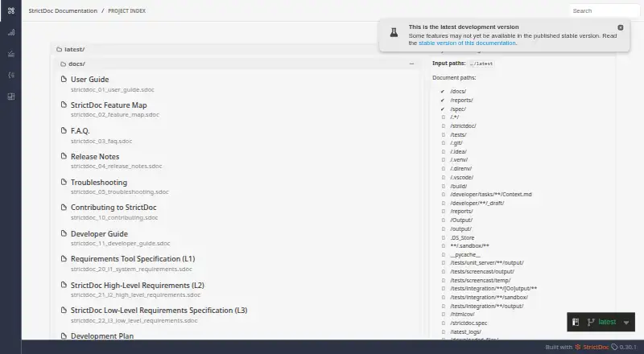Close the latest development version banner

(x=620, y=27)
